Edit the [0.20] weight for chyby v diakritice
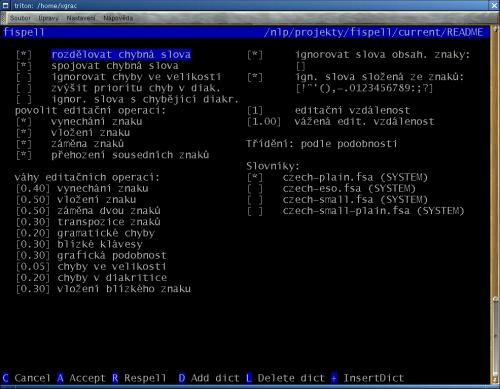 [x=33, y=278]
